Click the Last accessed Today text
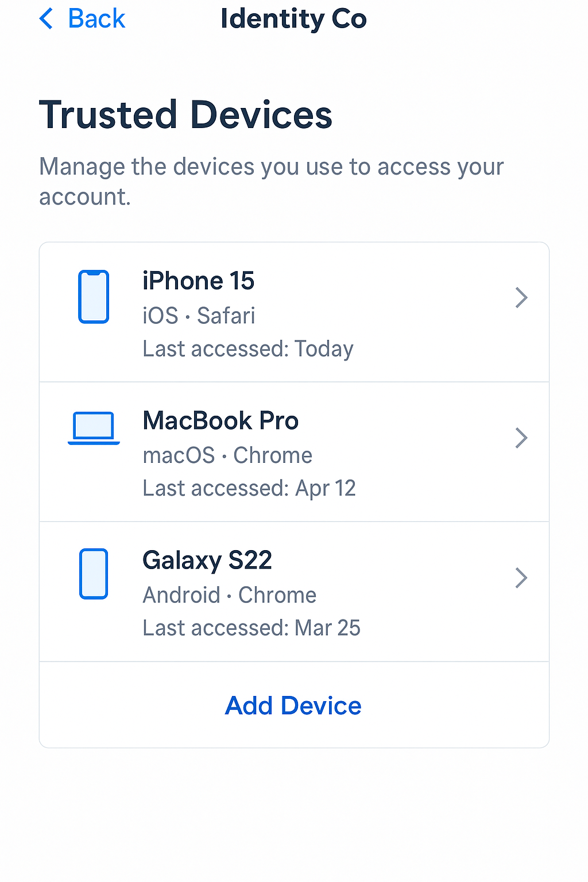This screenshot has width=588, height=882. 247,349
